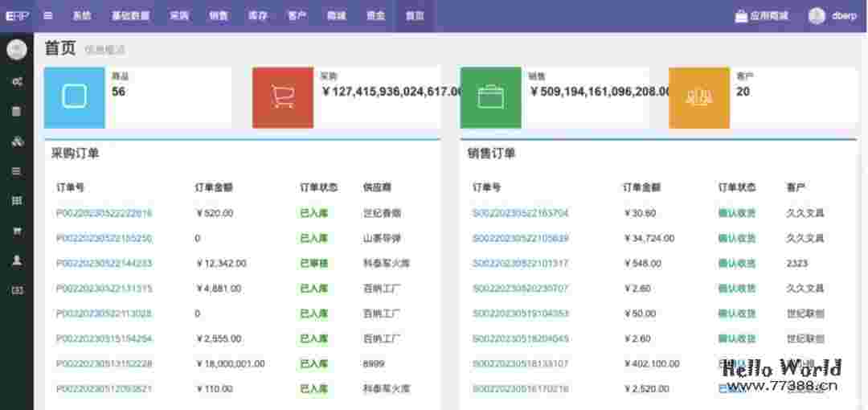Open the list-bars icon in left sidebar
This screenshot has height=410, width=868.
(17, 171)
